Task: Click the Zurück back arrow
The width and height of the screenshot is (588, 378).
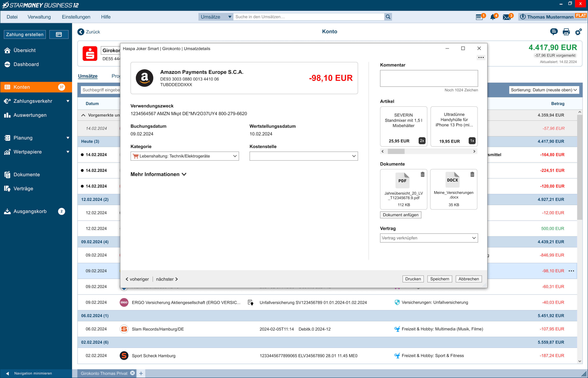Action: click(81, 32)
